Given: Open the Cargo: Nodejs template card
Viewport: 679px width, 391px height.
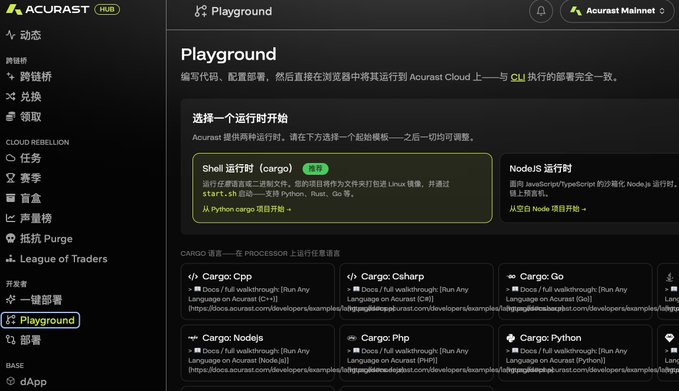Looking at the screenshot, I should point(258,353).
